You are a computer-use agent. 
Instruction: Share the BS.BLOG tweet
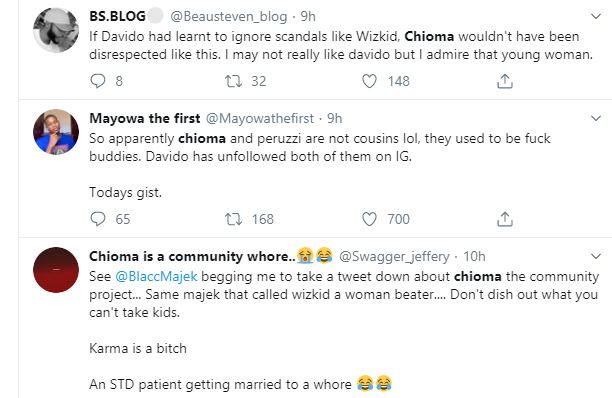(x=505, y=81)
